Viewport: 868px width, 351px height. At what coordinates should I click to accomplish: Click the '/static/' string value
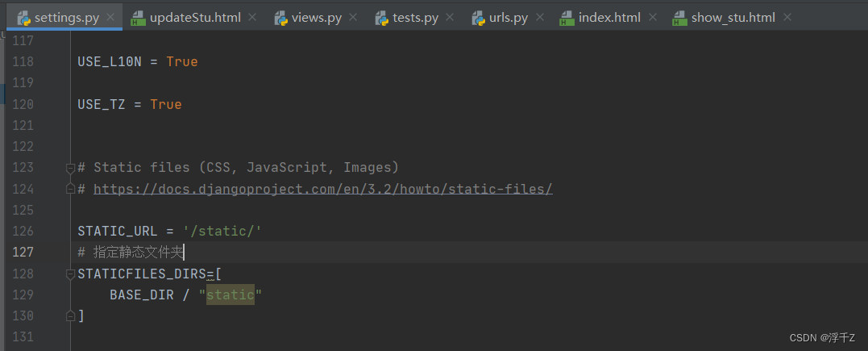click(222, 231)
